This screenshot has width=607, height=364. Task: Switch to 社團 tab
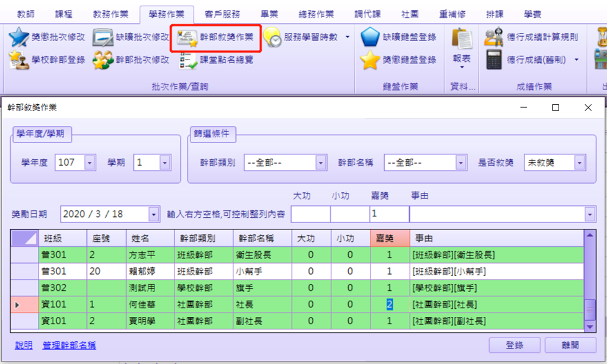click(410, 14)
